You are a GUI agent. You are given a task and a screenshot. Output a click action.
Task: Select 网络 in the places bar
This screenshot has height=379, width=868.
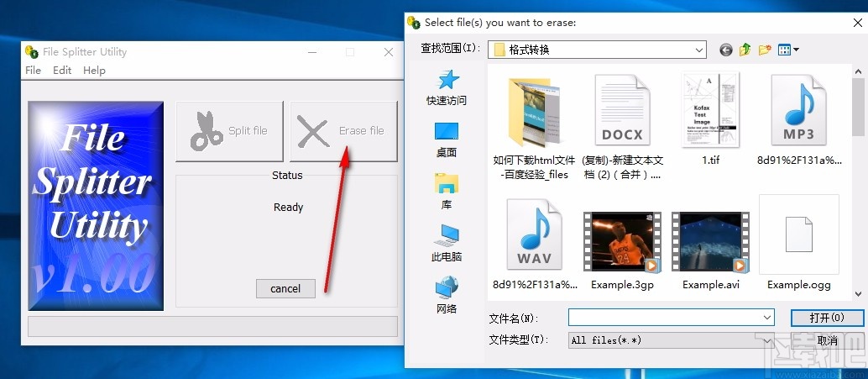click(x=447, y=295)
